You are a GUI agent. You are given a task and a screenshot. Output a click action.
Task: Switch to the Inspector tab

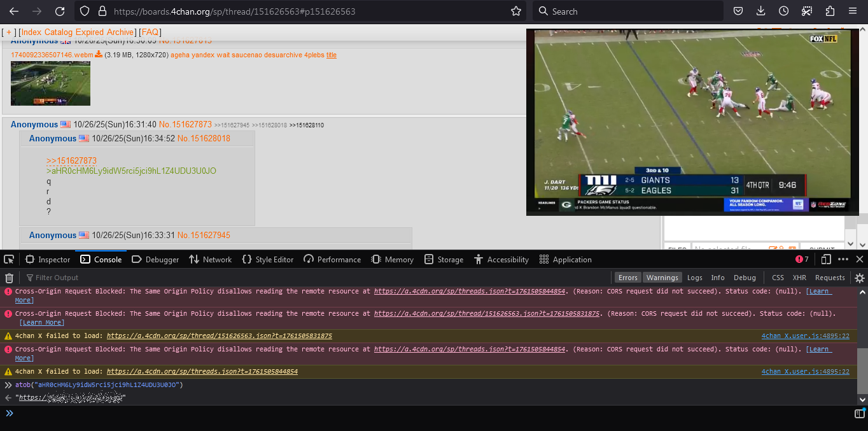coord(48,259)
